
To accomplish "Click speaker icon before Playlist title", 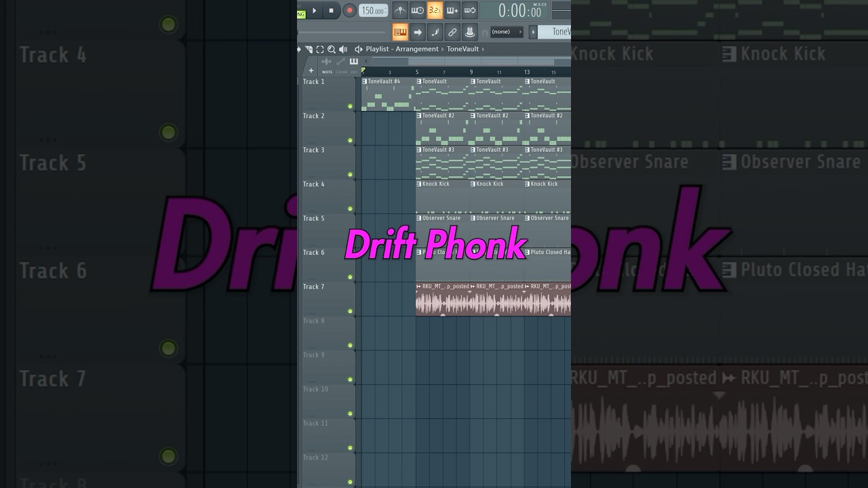I will pos(359,49).
